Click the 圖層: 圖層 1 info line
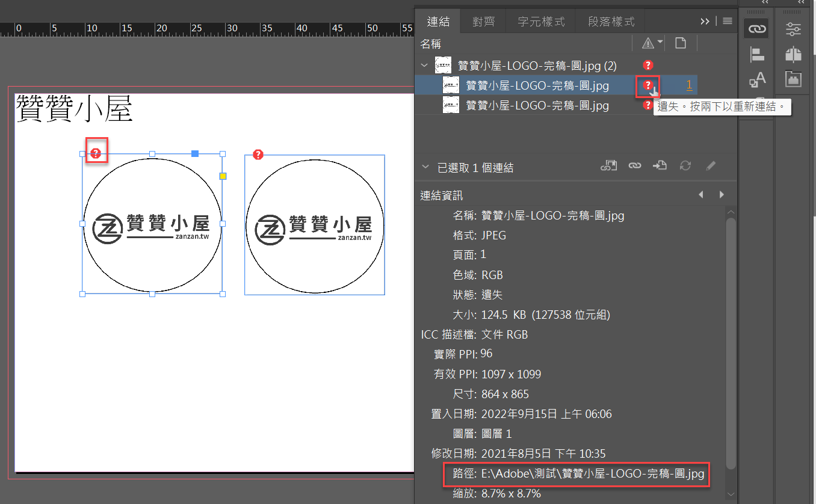The image size is (816, 504). point(482,434)
